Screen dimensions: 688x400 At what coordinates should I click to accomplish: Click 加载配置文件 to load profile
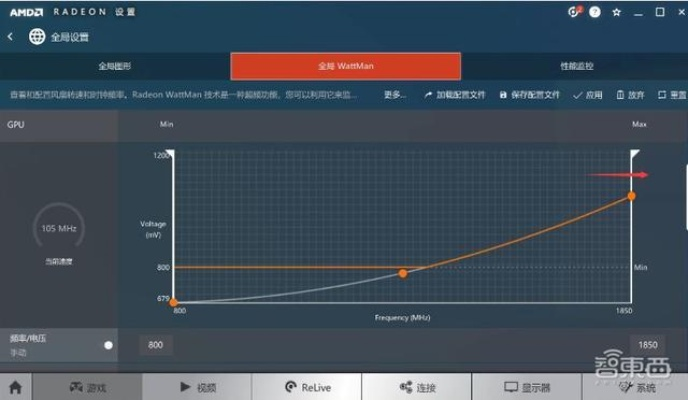coord(455,95)
